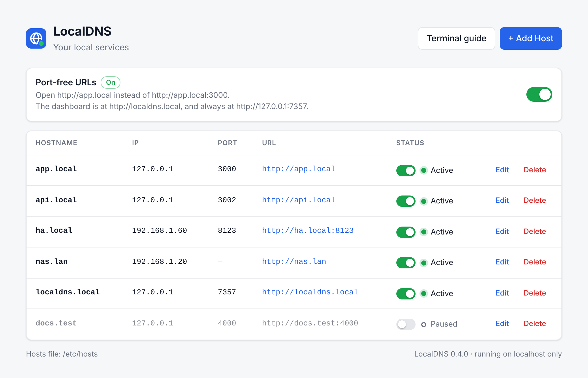Delete the nas.lan host

[x=535, y=262]
